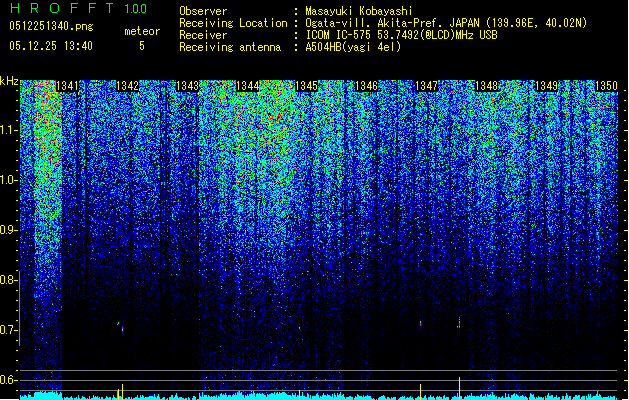Screen dimensions: 629x400
Task: Click the receiver ICOM IC-575 text
Action: pos(401,35)
